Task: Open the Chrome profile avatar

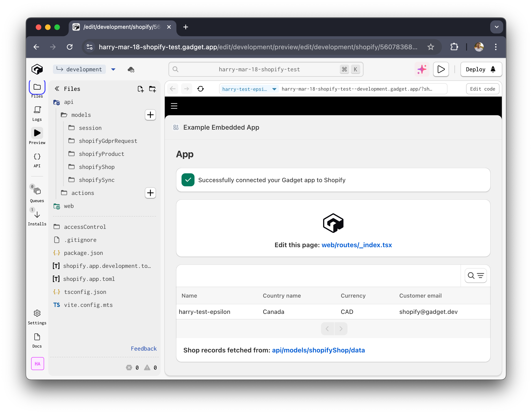Action: [x=479, y=47]
